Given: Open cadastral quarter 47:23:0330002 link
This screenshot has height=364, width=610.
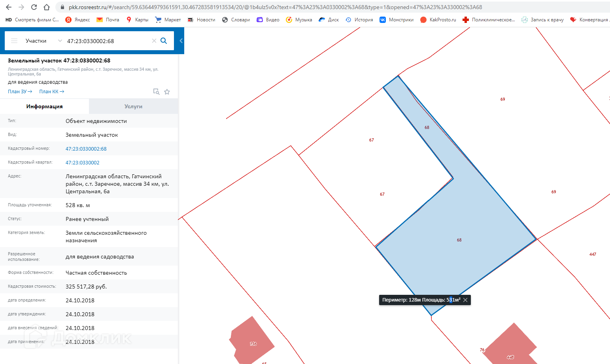Looking at the screenshot, I should pyautogui.click(x=82, y=162).
